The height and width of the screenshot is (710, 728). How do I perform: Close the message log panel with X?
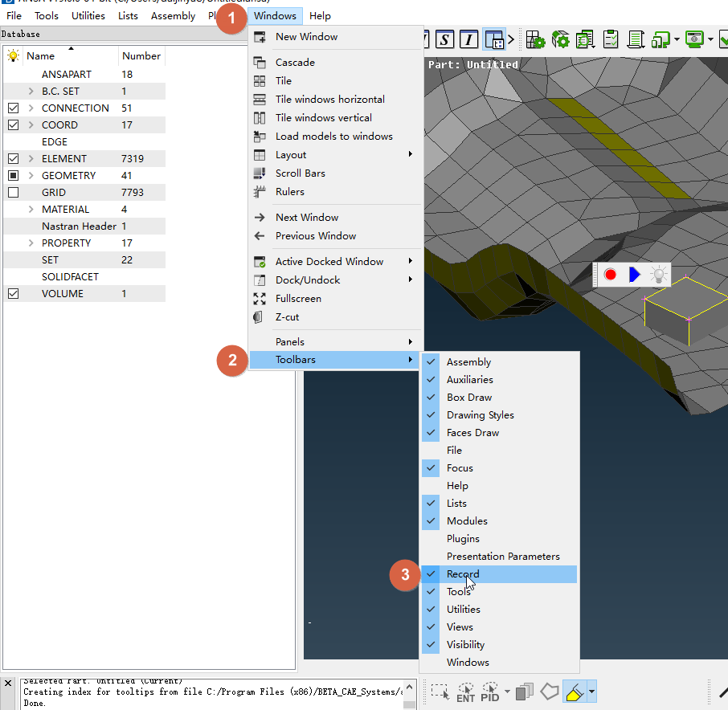point(8,683)
